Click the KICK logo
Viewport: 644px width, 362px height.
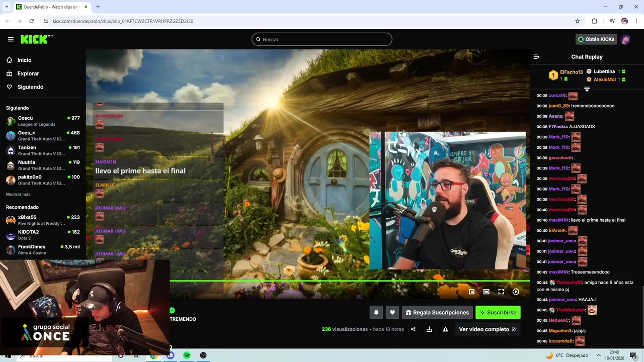36,39
